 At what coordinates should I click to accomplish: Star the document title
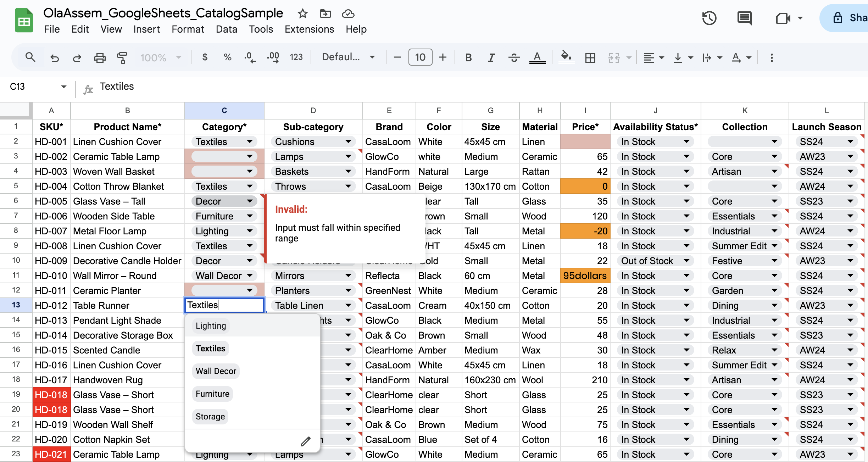point(302,14)
